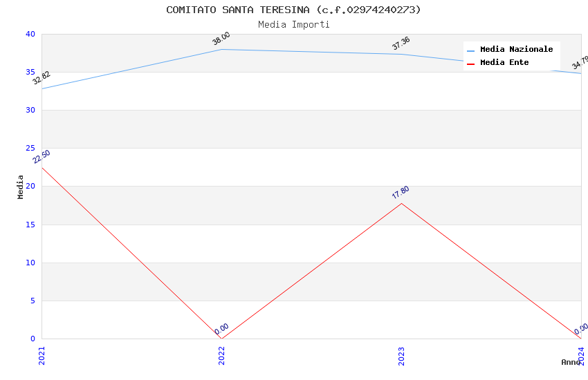
Task: Select the 22.50 data point label
Action: point(42,157)
